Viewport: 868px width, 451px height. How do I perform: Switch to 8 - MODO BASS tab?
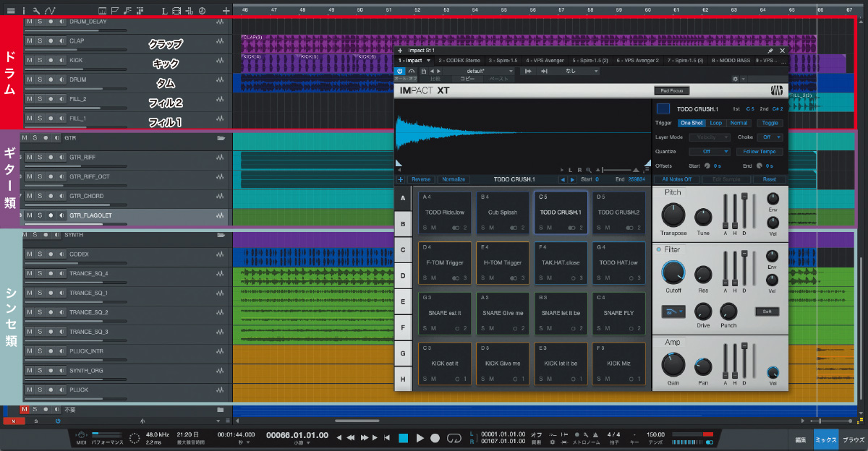coord(733,61)
